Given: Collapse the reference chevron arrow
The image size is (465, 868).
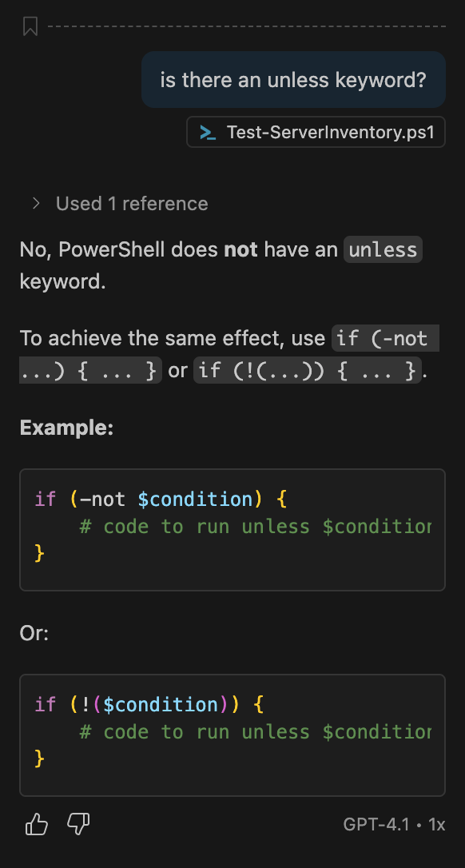Looking at the screenshot, I should [35, 203].
